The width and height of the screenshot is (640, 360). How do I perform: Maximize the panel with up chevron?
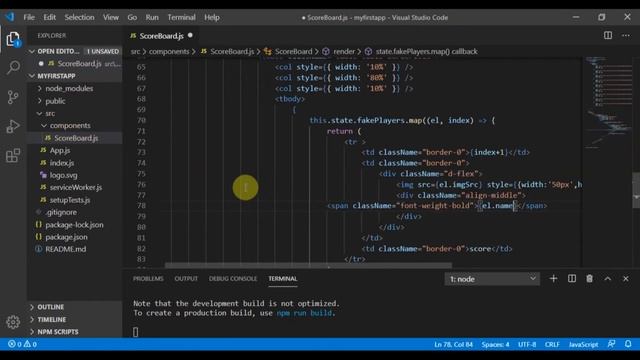click(608, 279)
